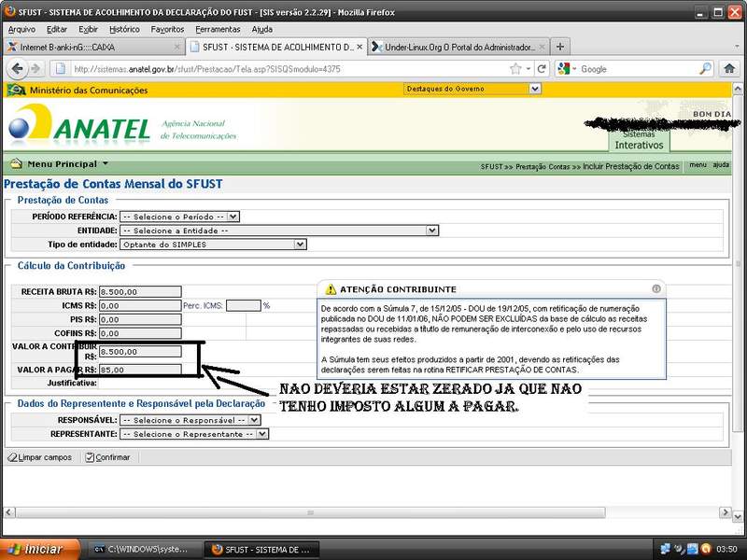Screen dimensions: 747x560
Task: Click the menu link at top right
Action: coord(698,165)
